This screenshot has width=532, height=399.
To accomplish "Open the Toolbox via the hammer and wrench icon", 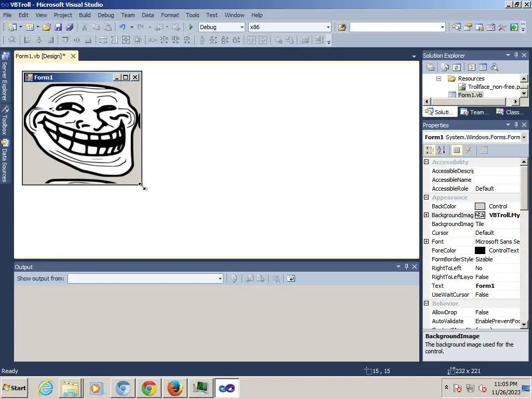I will pyautogui.click(x=502, y=27).
